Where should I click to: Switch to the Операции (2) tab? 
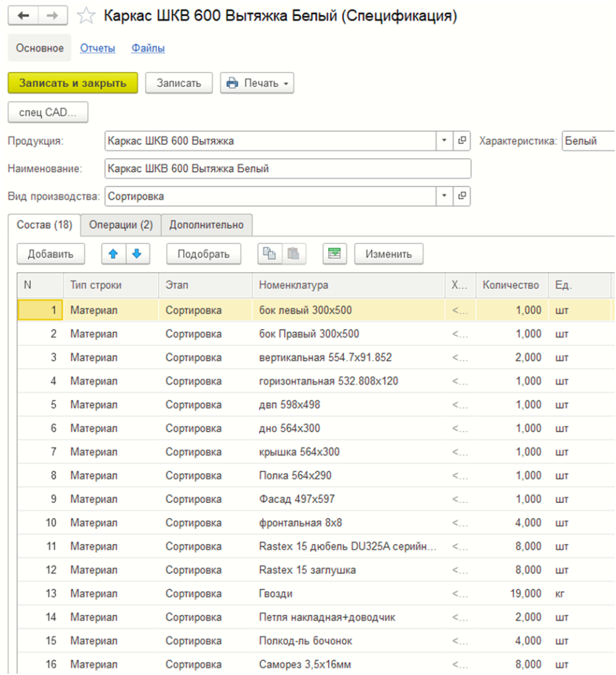pos(121,225)
